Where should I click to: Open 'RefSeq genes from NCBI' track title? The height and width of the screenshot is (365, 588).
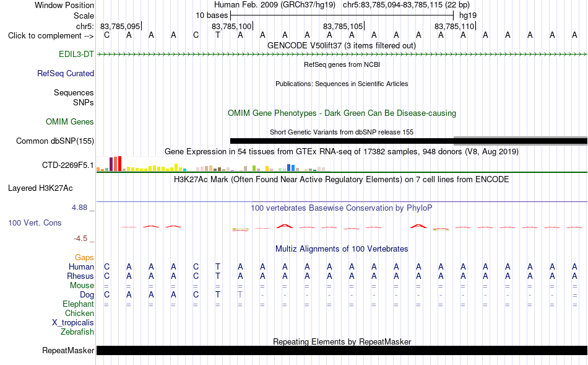(x=342, y=64)
